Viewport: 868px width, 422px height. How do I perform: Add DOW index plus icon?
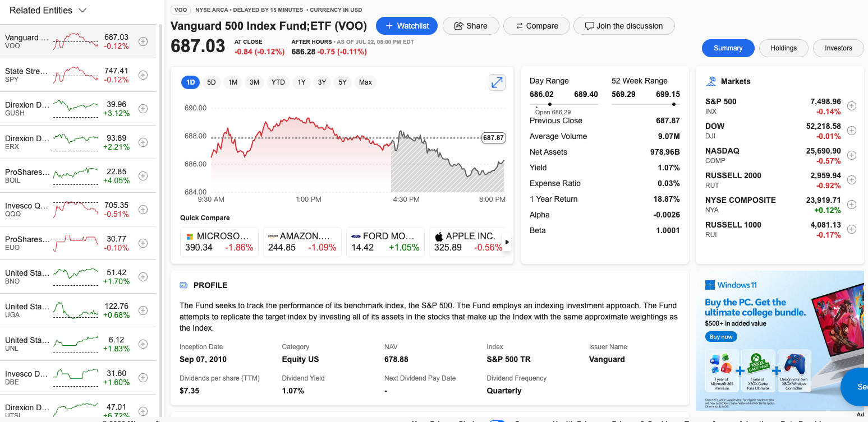(x=852, y=131)
